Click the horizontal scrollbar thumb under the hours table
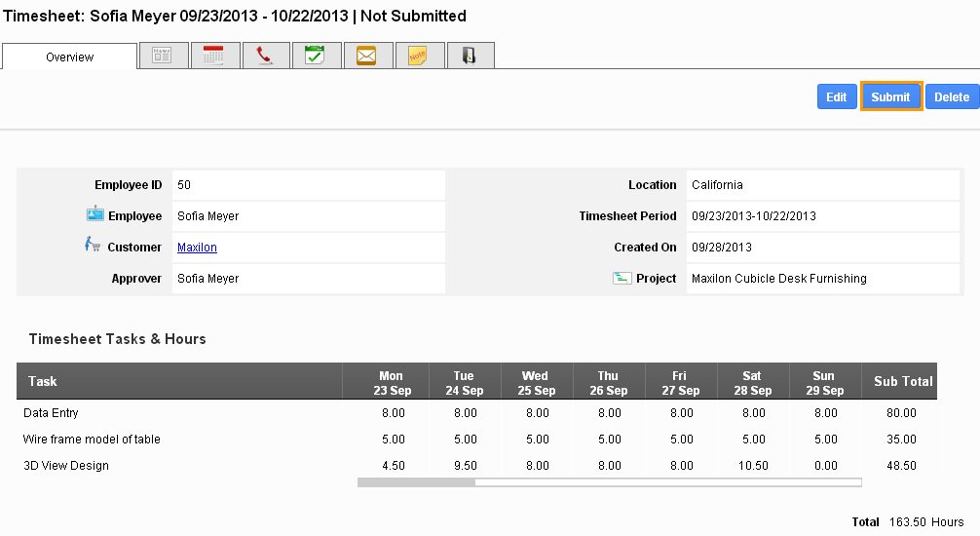 click(416, 481)
